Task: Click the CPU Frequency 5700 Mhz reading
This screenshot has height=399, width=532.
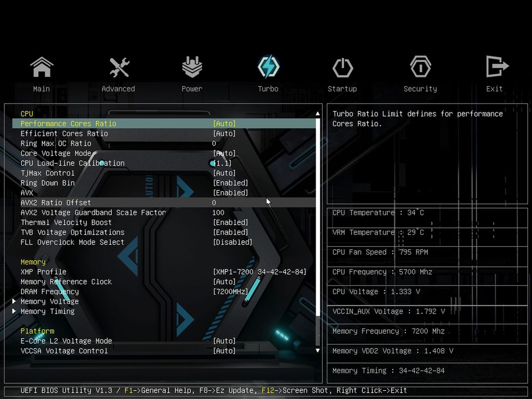Action: coord(382,272)
